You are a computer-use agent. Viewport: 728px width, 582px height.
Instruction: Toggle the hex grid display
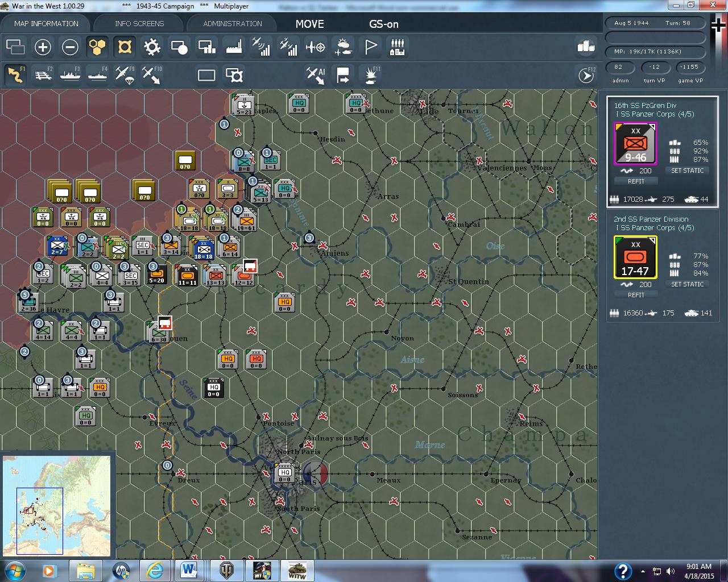pyautogui.click(x=97, y=47)
